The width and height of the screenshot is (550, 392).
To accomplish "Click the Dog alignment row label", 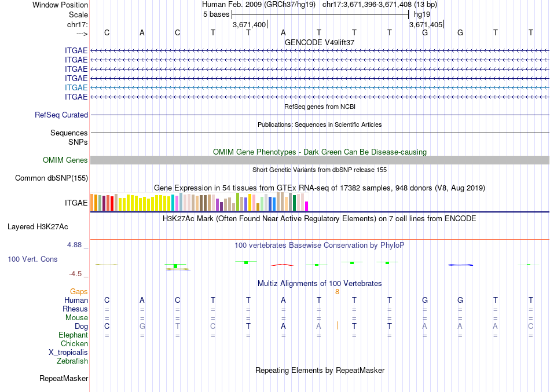I will 81,327.
